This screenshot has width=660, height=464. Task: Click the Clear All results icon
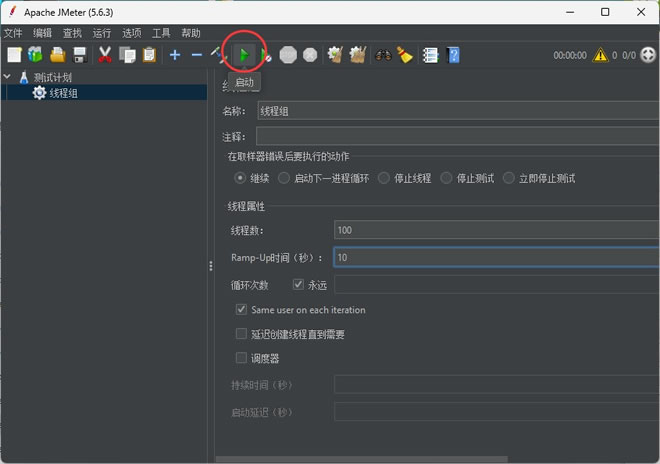pyautogui.click(x=358, y=55)
